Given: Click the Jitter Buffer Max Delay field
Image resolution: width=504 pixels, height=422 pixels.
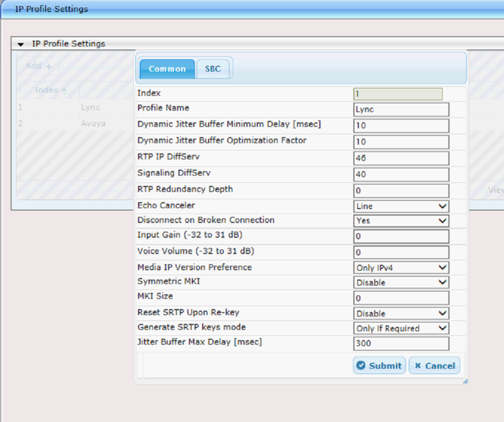Looking at the screenshot, I should click(401, 343).
